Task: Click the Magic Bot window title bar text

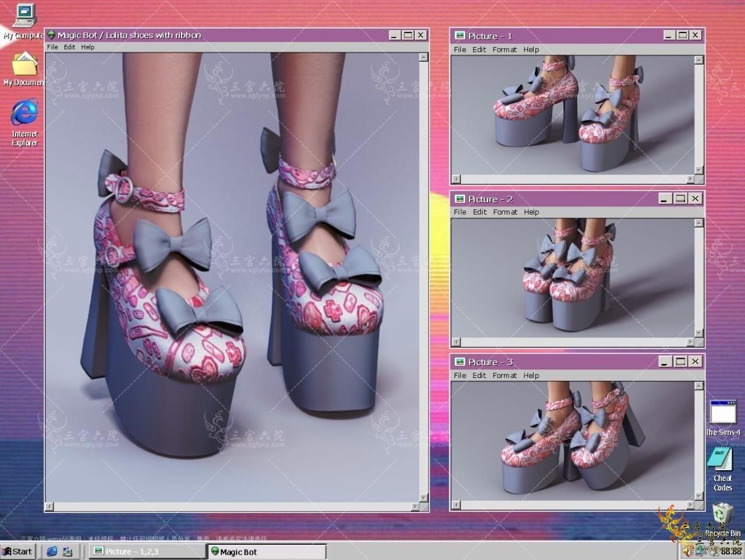Action: click(129, 35)
